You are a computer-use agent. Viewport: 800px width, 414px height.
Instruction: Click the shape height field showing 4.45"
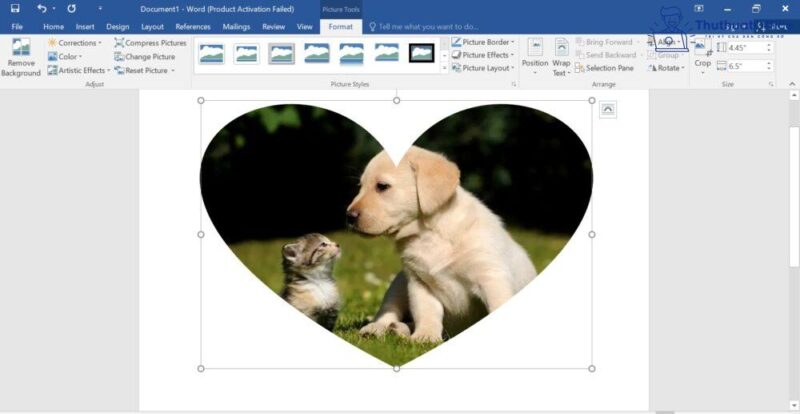pos(744,47)
